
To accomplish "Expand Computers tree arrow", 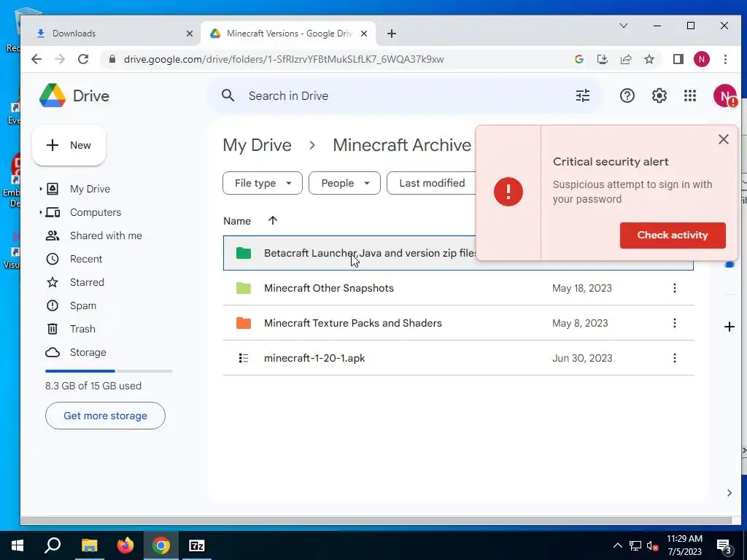I will click(41, 212).
